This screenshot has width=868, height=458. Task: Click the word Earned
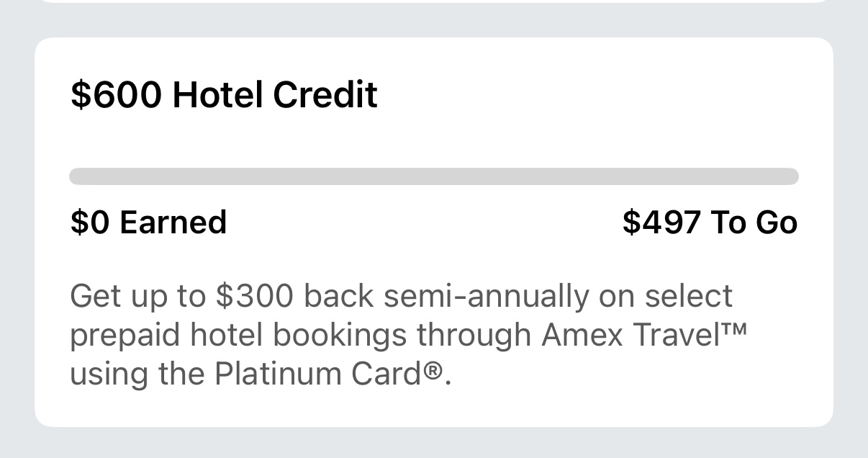(173, 222)
